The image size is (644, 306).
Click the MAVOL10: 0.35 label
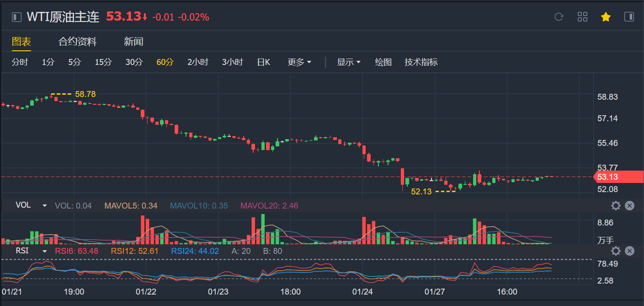(199, 206)
